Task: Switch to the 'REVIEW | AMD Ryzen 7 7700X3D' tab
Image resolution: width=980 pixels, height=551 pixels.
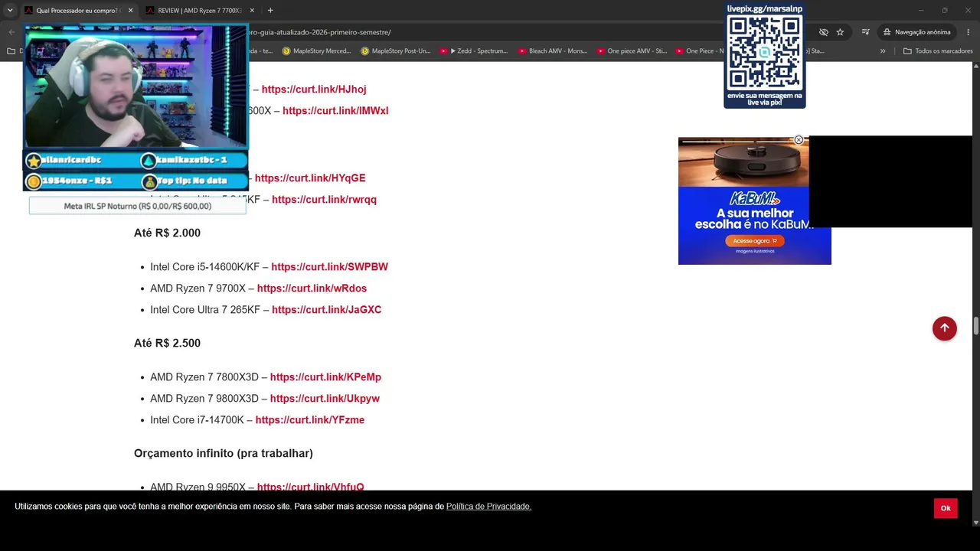Action: [199, 10]
